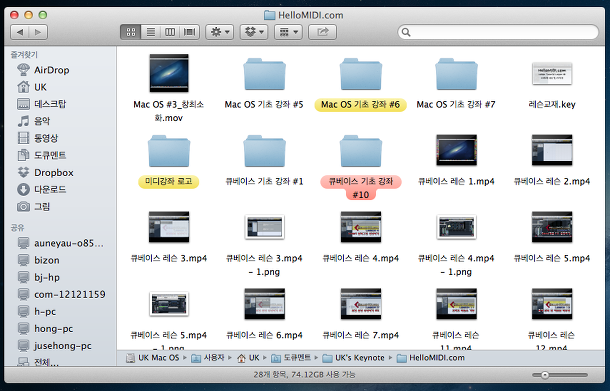This screenshot has height=391, width=610.
Task: Select the 레슨교재.key Keynote file
Action: [x=552, y=74]
